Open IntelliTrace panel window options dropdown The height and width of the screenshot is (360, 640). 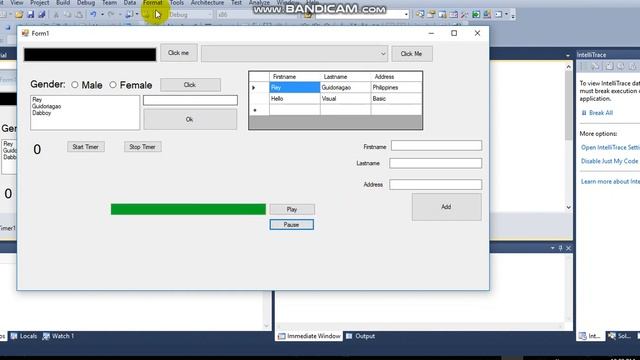[x=568, y=55]
